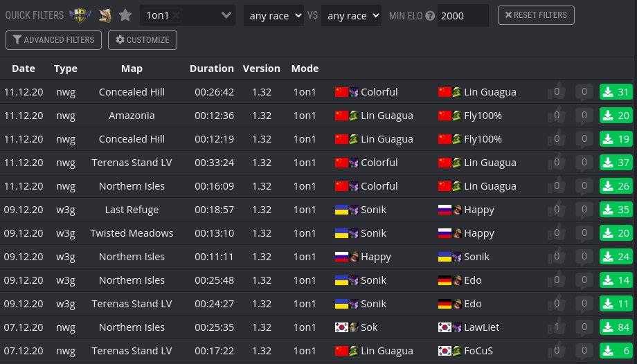Click the Last Refuge map name
This screenshot has height=364, width=637.
(x=132, y=210)
